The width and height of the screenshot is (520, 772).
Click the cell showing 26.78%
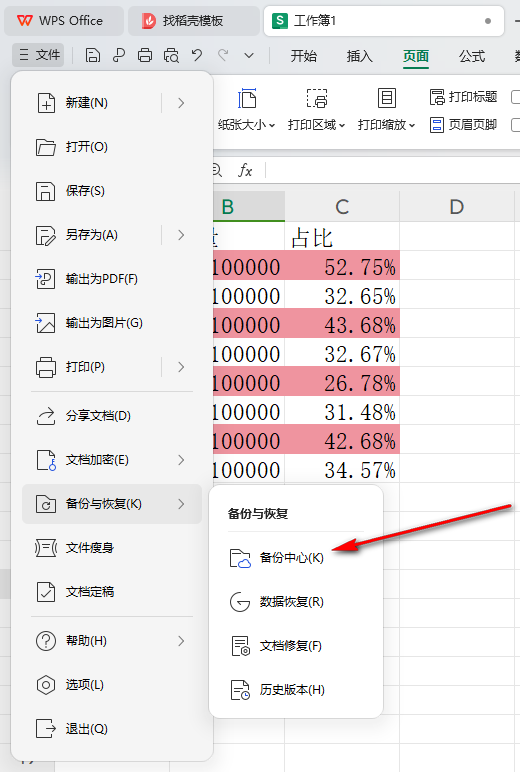click(342, 382)
